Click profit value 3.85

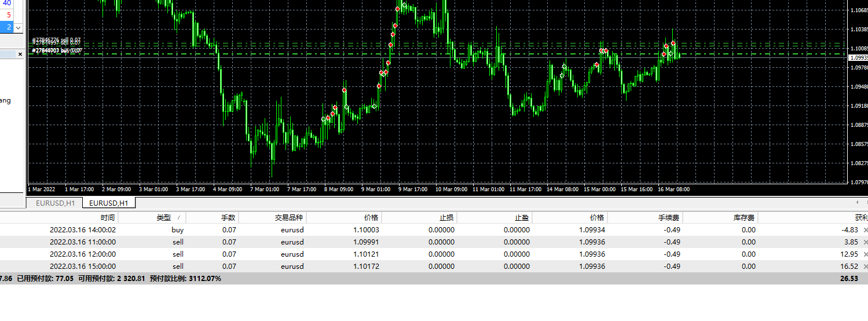point(851,242)
